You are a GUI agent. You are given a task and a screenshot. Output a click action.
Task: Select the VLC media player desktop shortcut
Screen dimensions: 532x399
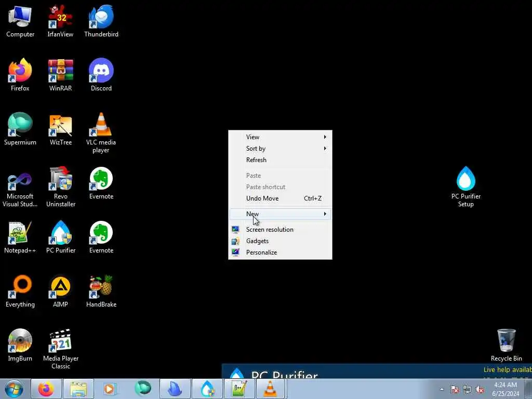[x=101, y=133]
